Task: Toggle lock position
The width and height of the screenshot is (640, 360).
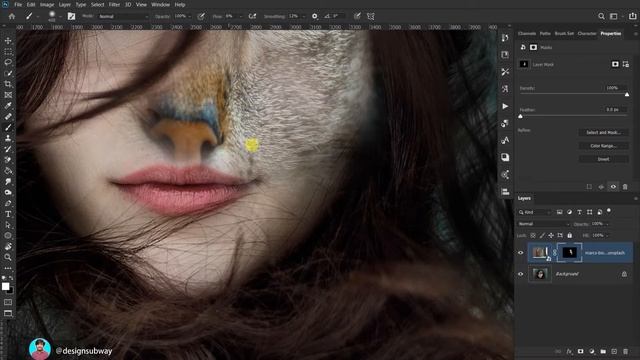Action: tap(551, 236)
